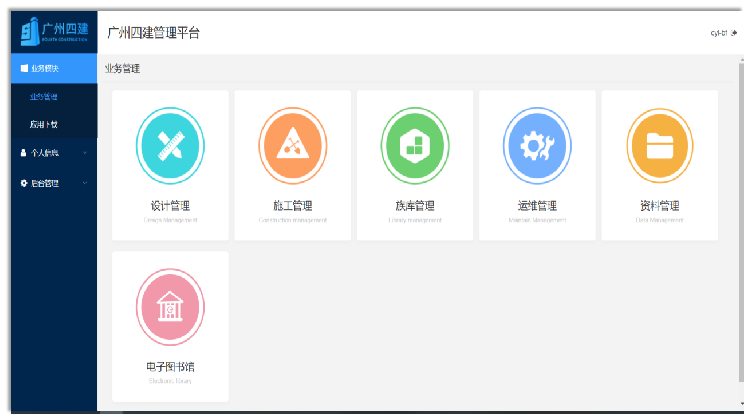
Task: Click the Data Management subtitle text
Action: tap(660, 220)
